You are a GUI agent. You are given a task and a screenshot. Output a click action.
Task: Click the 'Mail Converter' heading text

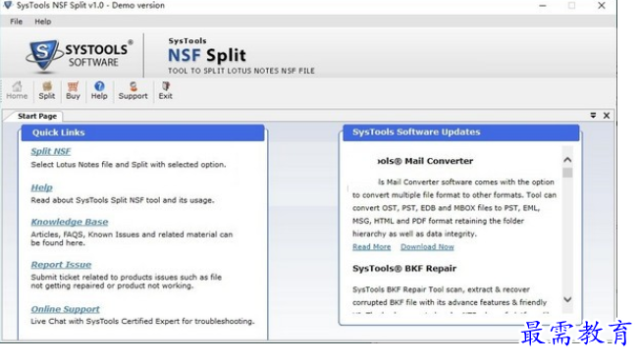pyautogui.click(x=439, y=161)
